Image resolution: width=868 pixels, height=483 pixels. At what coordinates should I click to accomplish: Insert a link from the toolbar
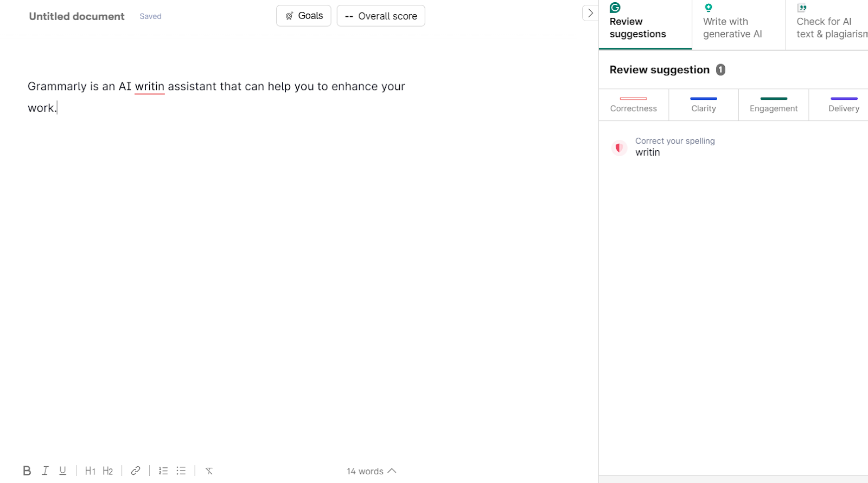point(136,471)
